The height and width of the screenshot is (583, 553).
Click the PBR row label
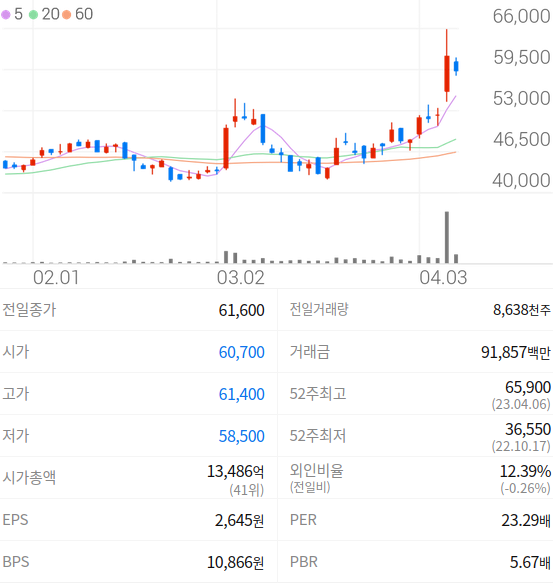pos(304,562)
